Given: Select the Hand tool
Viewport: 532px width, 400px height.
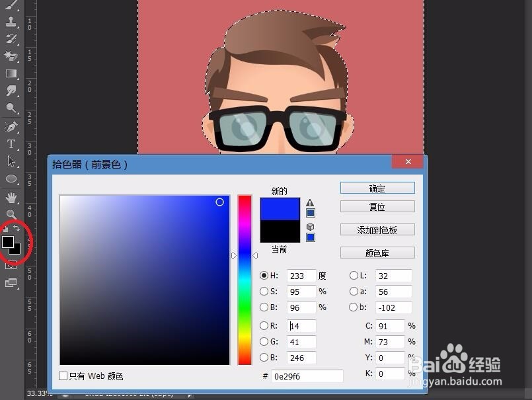Looking at the screenshot, I should [x=11, y=197].
